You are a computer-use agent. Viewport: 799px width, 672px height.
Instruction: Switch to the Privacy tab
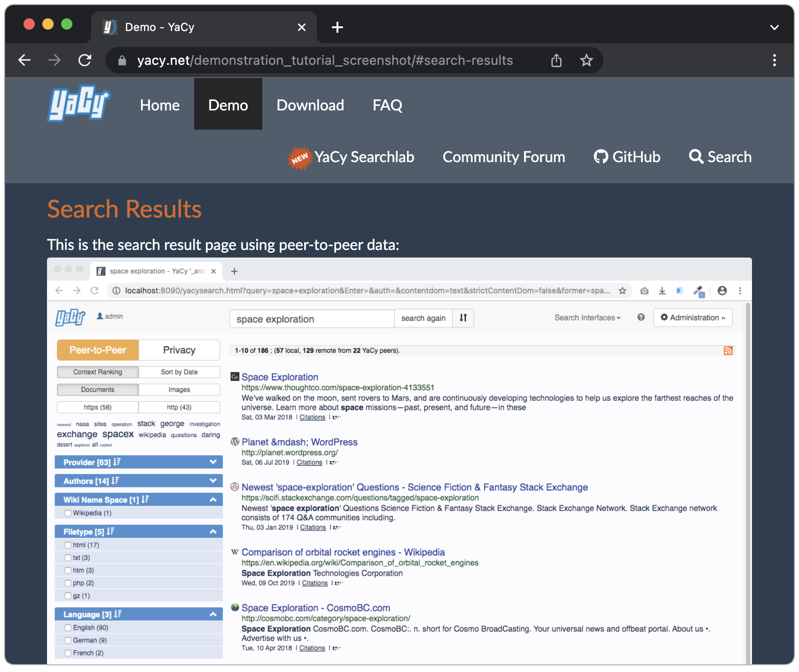pos(179,350)
